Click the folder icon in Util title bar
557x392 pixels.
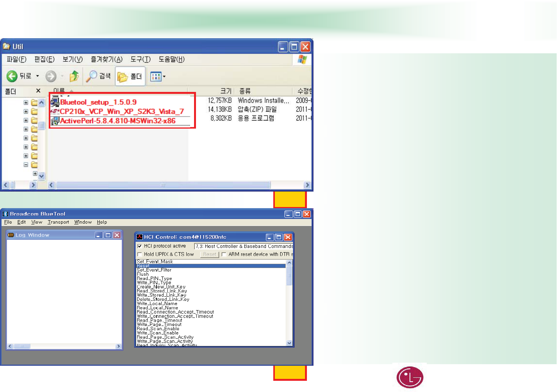[x=7, y=47]
